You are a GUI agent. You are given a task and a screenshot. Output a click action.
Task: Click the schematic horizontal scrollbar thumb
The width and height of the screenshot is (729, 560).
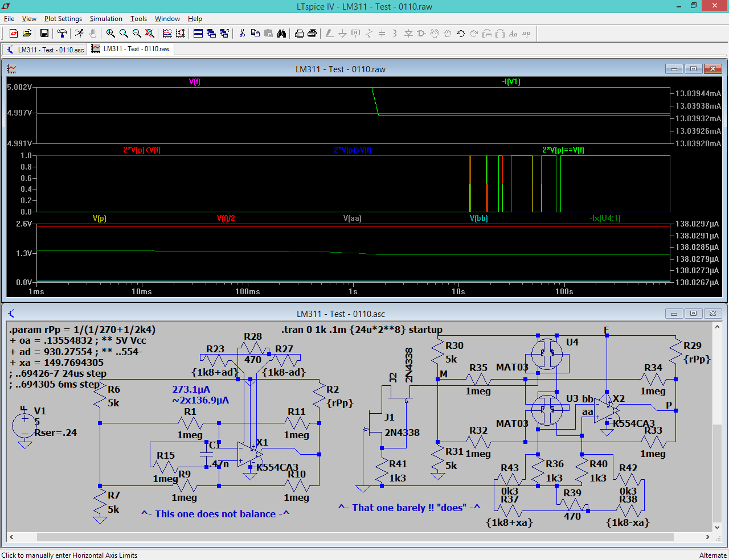click(x=355, y=537)
